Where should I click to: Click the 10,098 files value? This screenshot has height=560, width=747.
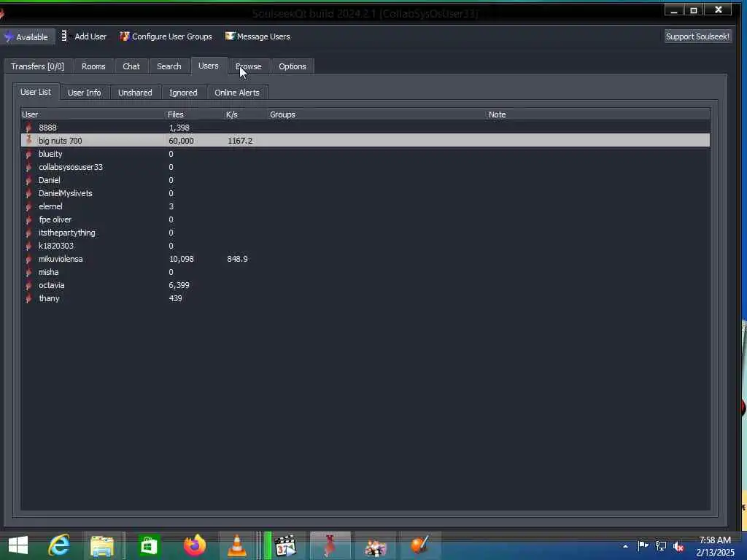[182, 259]
